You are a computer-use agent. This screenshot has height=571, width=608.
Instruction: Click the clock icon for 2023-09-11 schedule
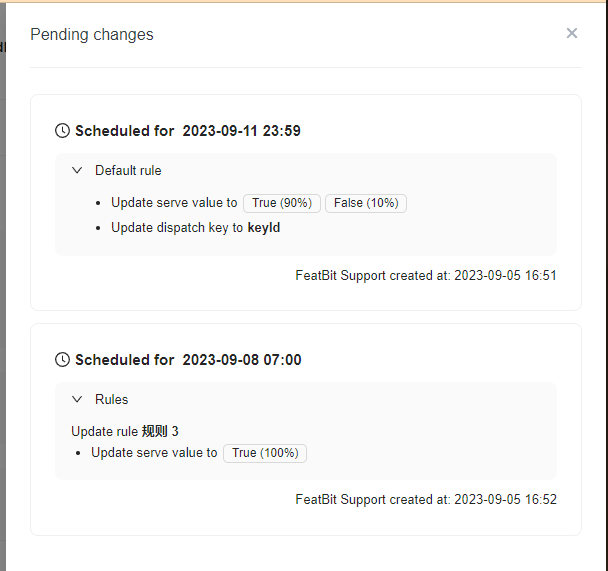(x=62, y=131)
